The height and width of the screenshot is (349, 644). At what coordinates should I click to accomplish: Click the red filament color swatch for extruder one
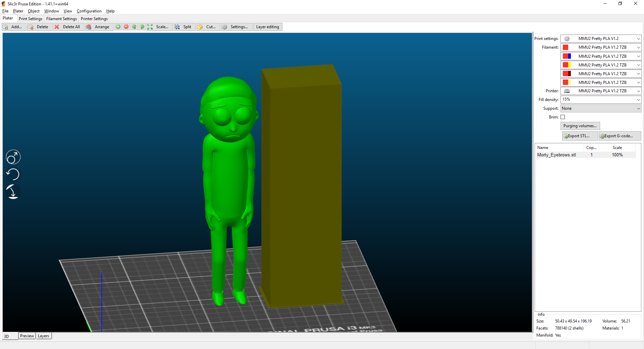pos(566,47)
